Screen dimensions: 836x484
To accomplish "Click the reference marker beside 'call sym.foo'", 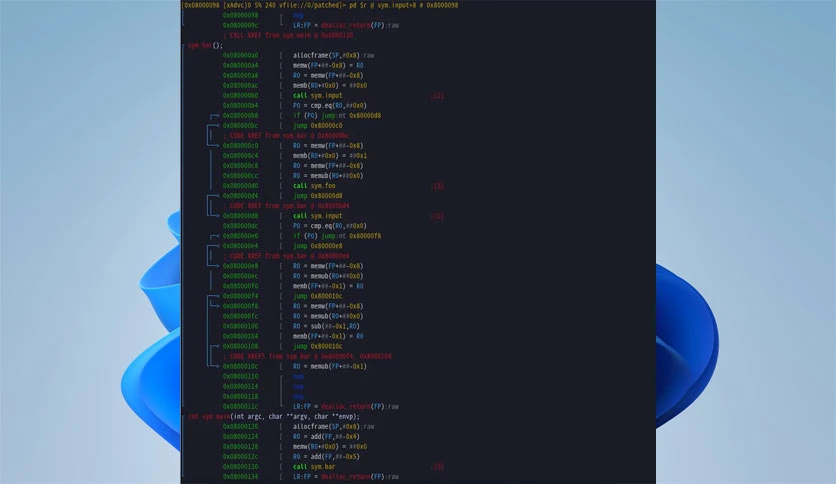I will point(437,186).
